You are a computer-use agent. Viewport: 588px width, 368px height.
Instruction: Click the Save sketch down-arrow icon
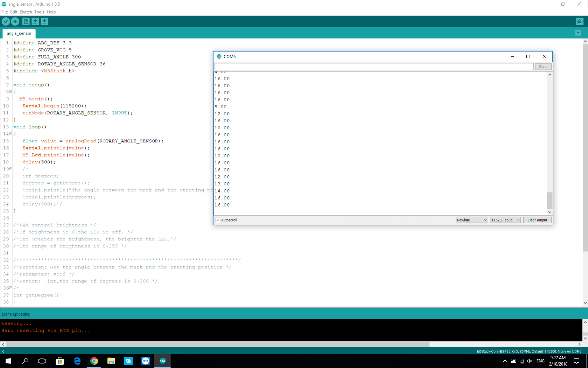tap(44, 21)
